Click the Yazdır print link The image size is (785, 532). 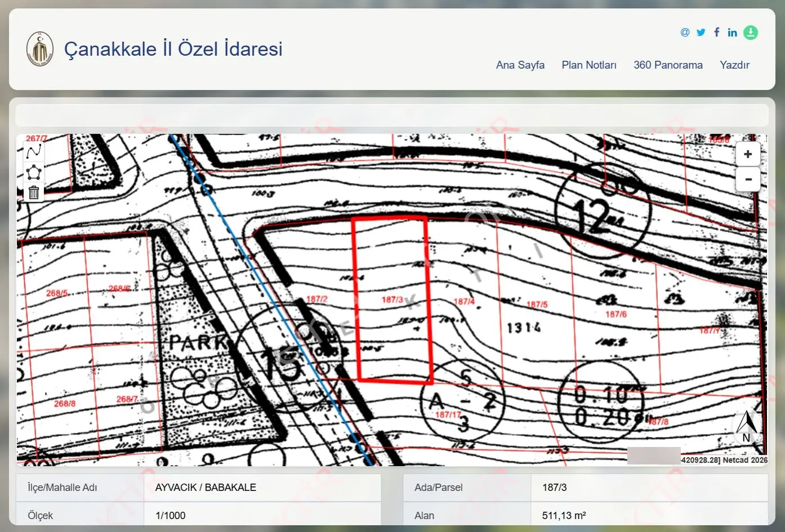[x=734, y=65]
